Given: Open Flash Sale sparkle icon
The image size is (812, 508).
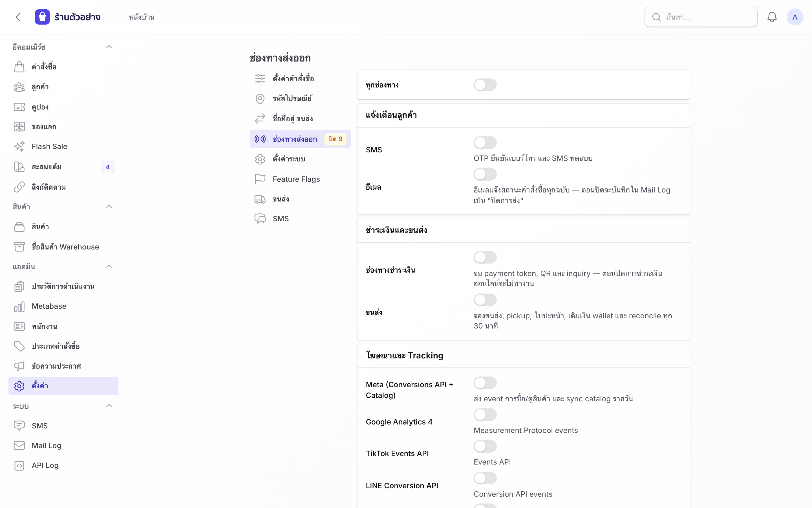Looking at the screenshot, I should (x=19, y=146).
